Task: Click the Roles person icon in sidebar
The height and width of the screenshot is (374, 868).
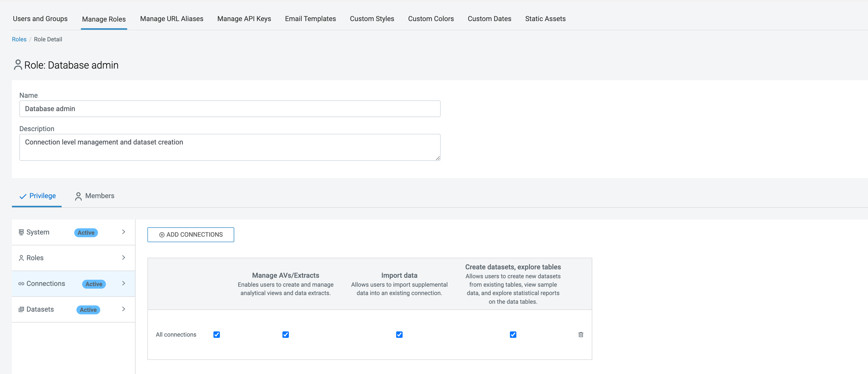Action: (x=21, y=258)
